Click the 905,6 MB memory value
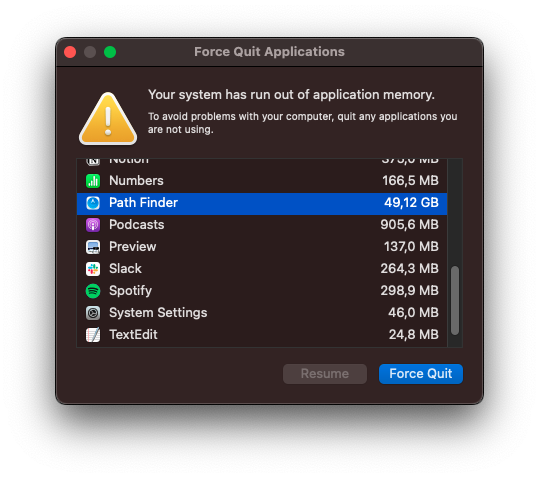 coord(409,225)
